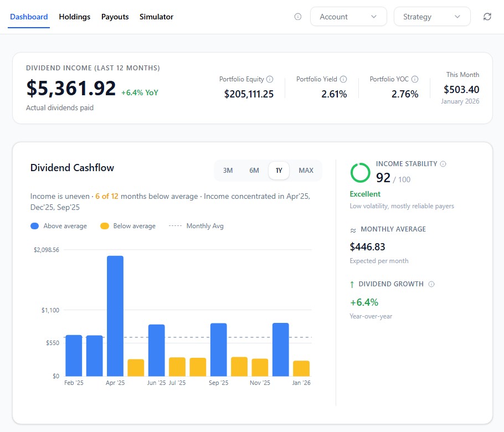Viewport: 504px width, 432px height.
Task: Switch chart range to 6M
Action: (x=254, y=171)
